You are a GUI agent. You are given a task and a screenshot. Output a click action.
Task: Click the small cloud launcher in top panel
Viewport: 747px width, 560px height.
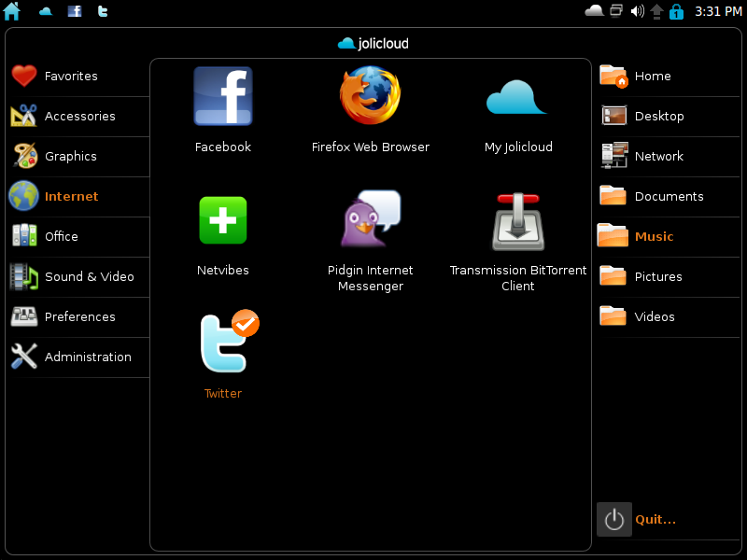point(46,11)
